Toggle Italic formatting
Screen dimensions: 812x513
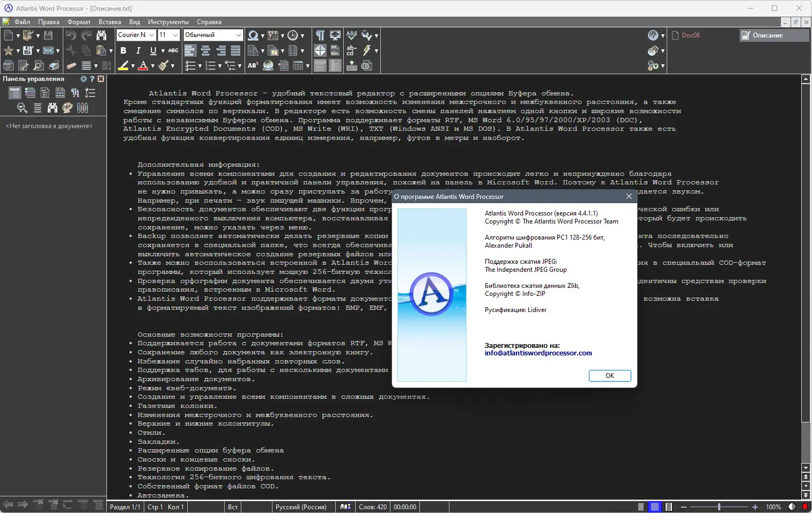[138, 50]
